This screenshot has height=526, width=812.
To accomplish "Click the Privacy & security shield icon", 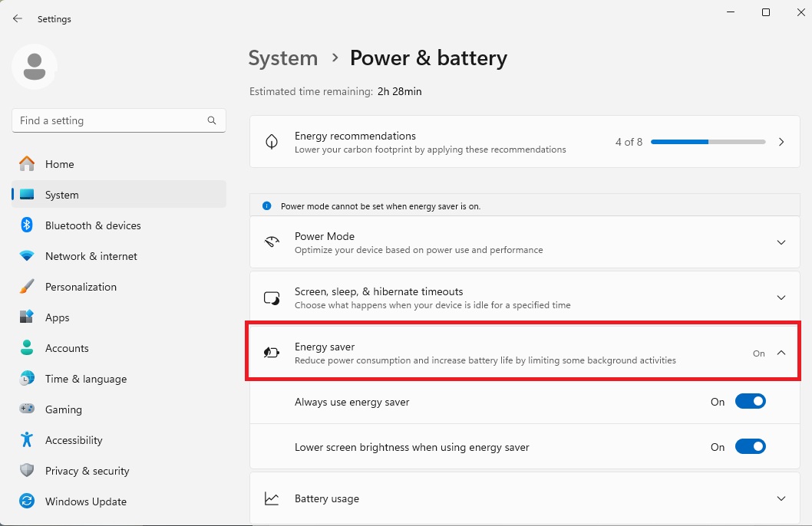I will pyautogui.click(x=27, y=470).
